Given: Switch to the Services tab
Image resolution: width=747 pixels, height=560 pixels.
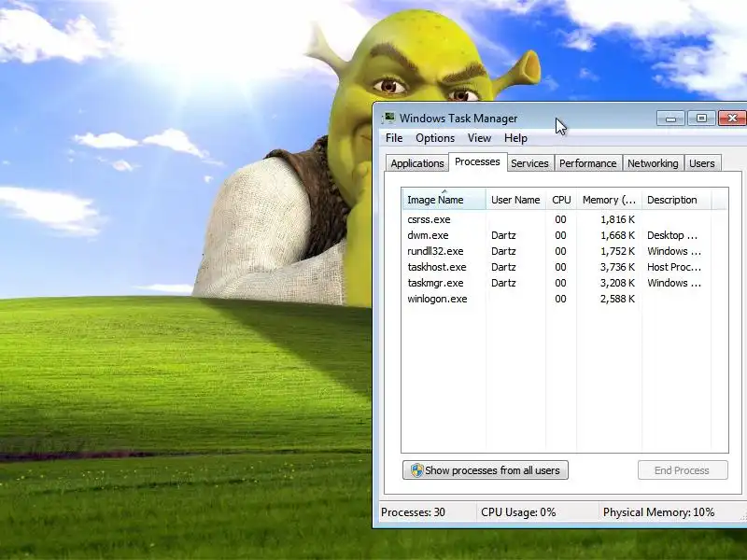Looking at the screenshot, I should click(529, 163).
